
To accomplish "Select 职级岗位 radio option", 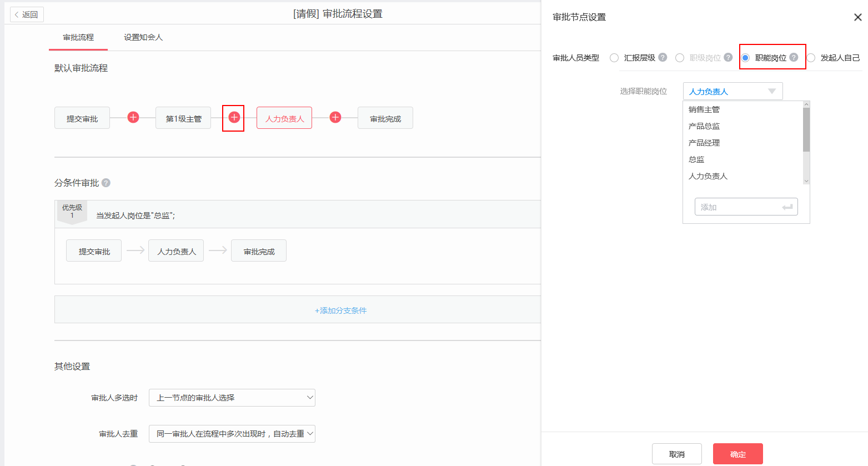I will pos(680,58).
